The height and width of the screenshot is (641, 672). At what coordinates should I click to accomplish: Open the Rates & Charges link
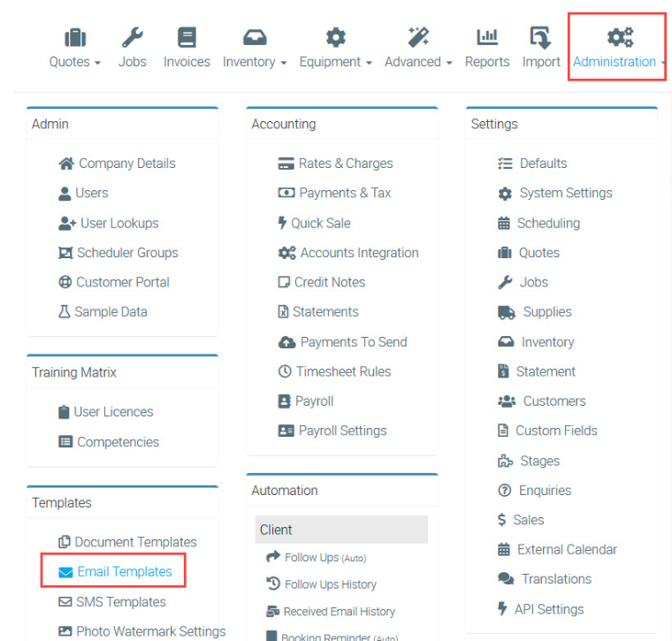click(x=345, y=164)
